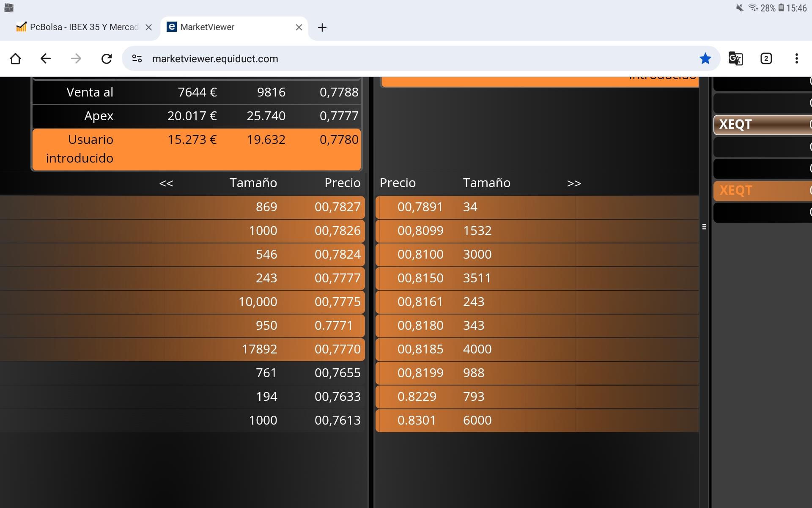Close the MarketViewer tab
Image resolution: width=812 pixels, height=508 pixels.
pyautogui.click(x=299, y=28)
